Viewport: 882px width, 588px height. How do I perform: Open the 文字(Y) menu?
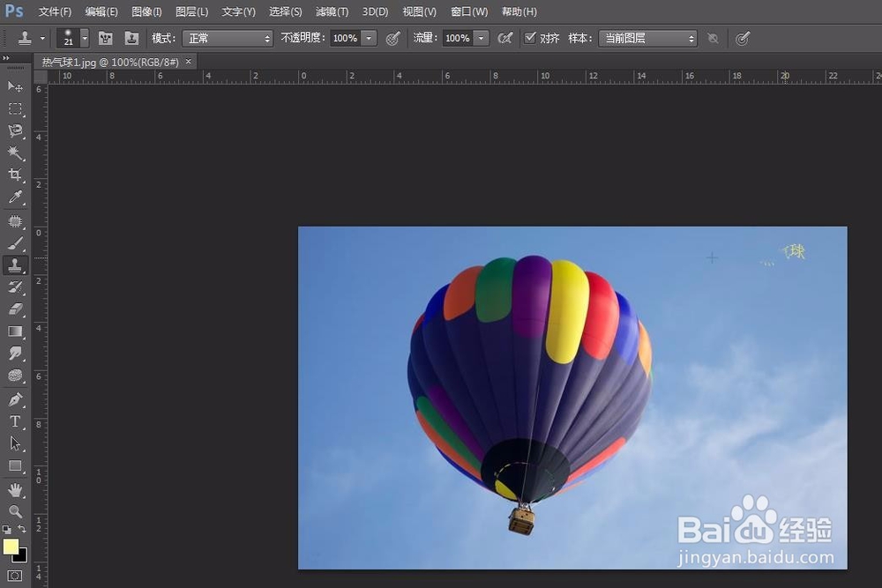tap(238, 11)
